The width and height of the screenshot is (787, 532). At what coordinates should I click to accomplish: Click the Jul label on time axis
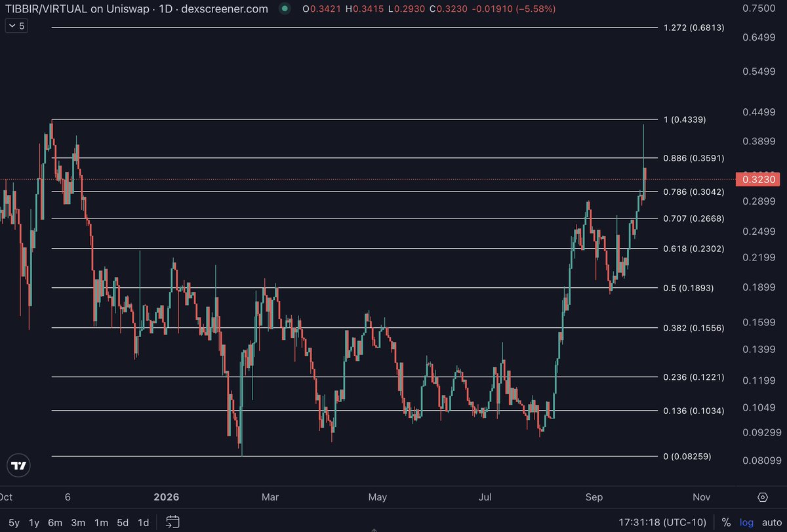[x=486, y=497]
